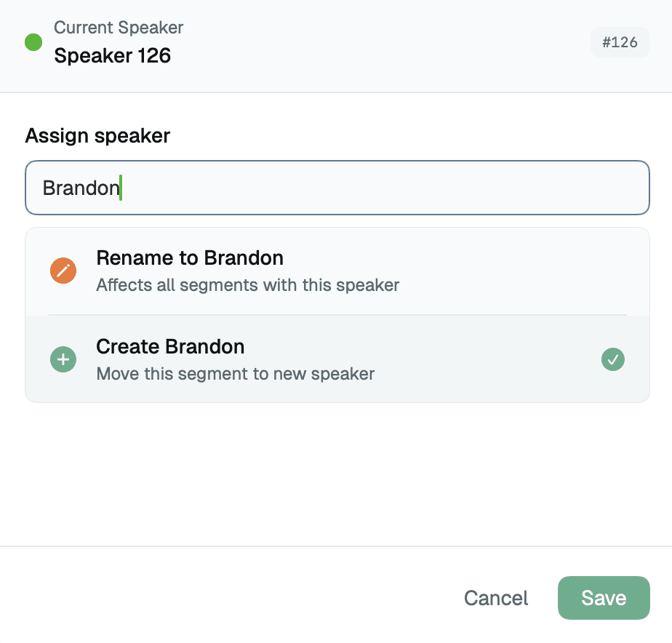Image resolution: width=672 pixels, height=643 pixels.
Task: Click the Assign speaker input field
Action: (337, 188)
